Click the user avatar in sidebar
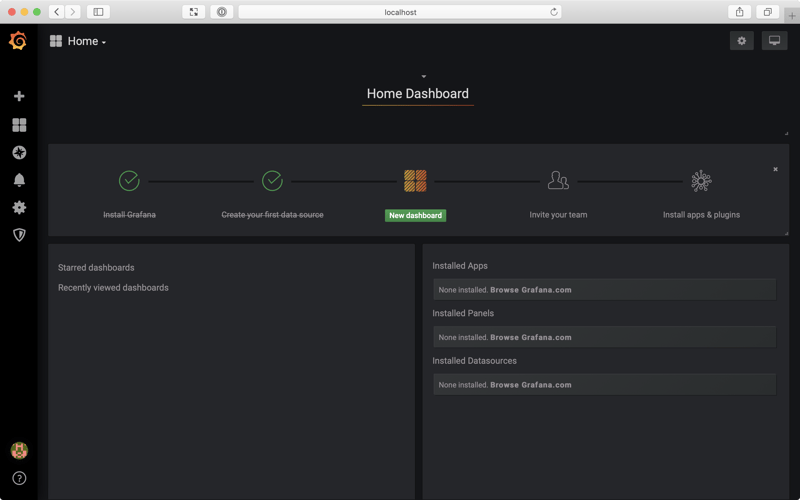The height and width of the screenshot is (500, 800). pos(19,451)
